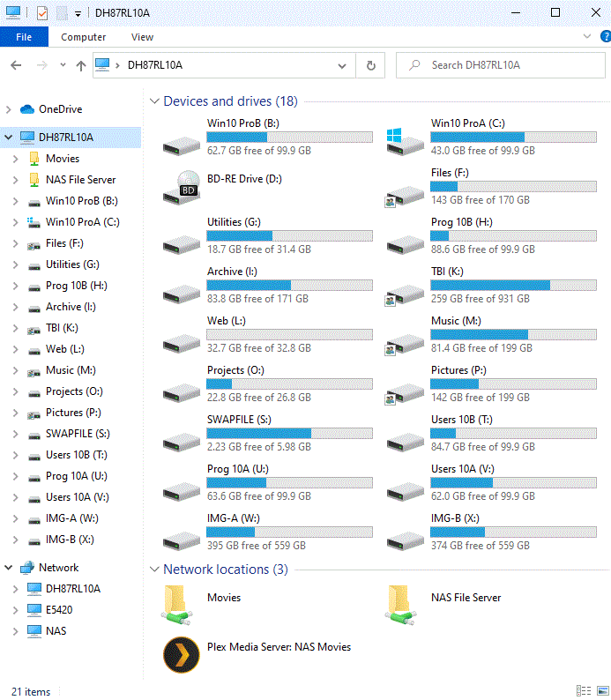Click the DH87RL10A address bar breadcrumb

tap(155, 65)
